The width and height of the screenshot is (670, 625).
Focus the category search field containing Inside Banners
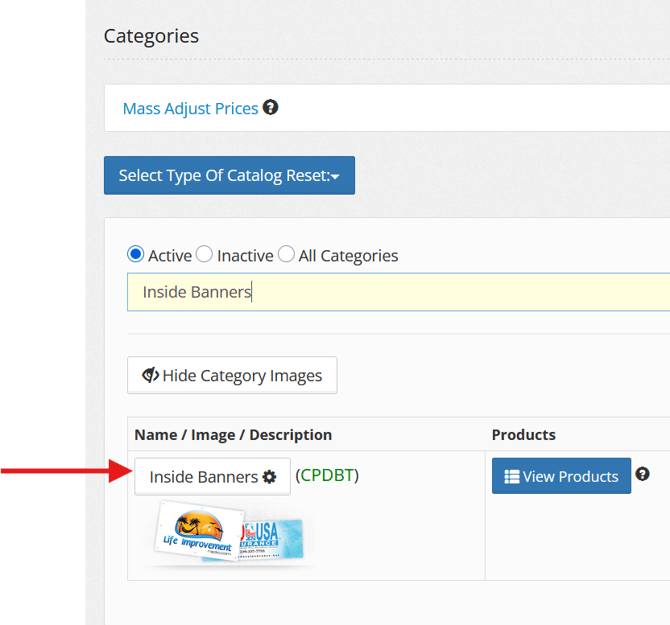coord(400,292)
